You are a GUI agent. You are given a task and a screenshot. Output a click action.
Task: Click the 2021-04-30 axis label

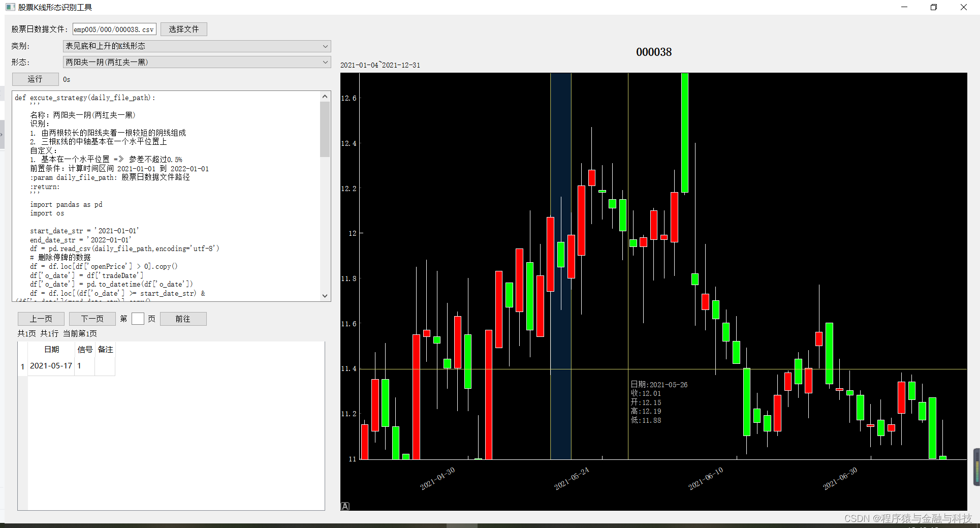point(437,479)
